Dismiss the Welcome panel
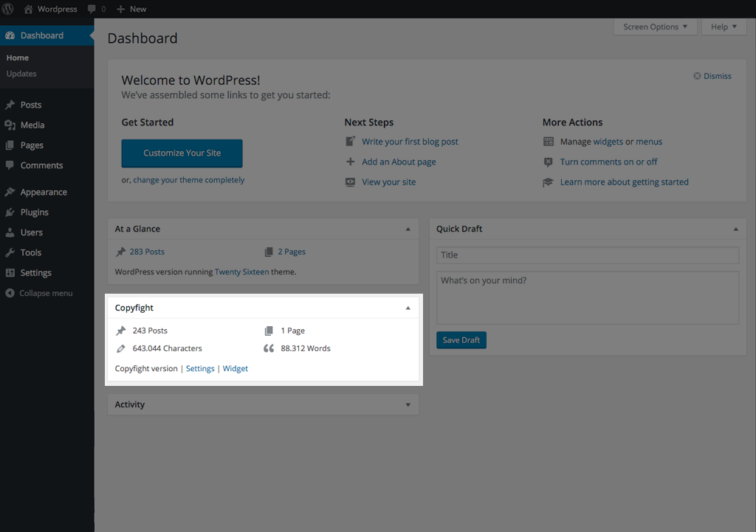Image resolution: width=756 pixels, height=532 pixels. [712, 76]
